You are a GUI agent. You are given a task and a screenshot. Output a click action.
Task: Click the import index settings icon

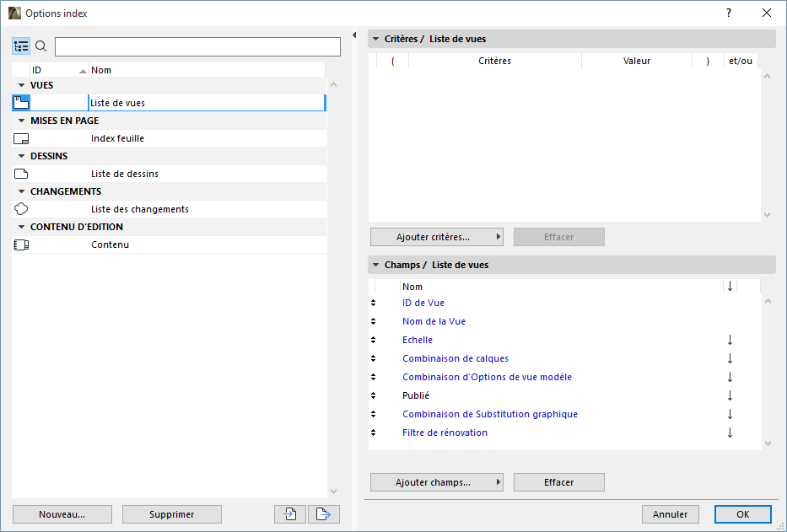pos(290,513)
